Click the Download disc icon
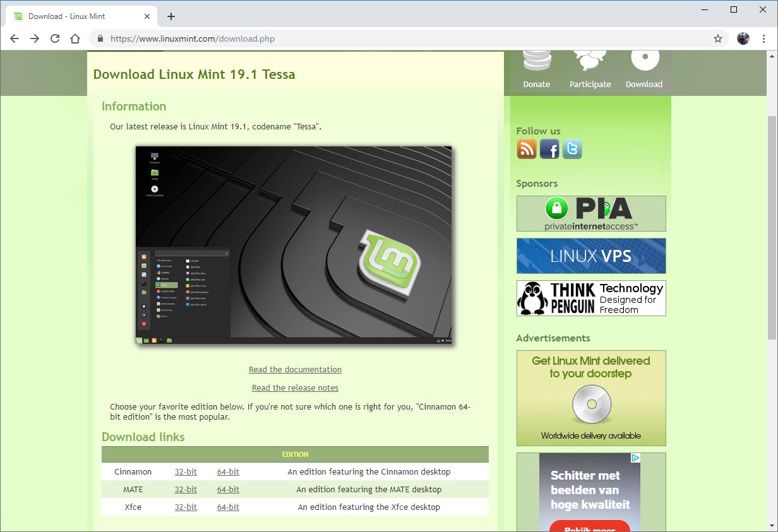778x532 pixels. tap(645, 61)
